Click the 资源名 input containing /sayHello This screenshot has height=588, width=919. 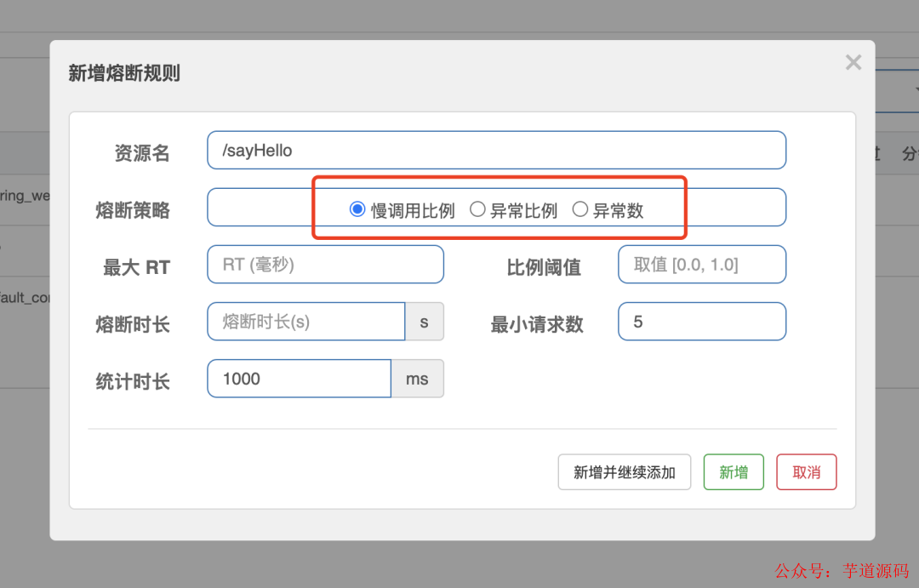[x=496, y=150]
